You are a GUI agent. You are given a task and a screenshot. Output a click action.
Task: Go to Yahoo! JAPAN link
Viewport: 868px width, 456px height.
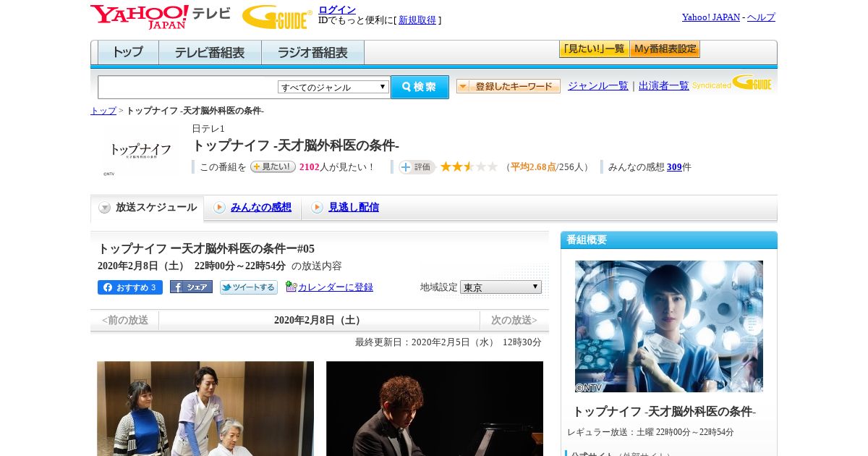coord(711,17)
